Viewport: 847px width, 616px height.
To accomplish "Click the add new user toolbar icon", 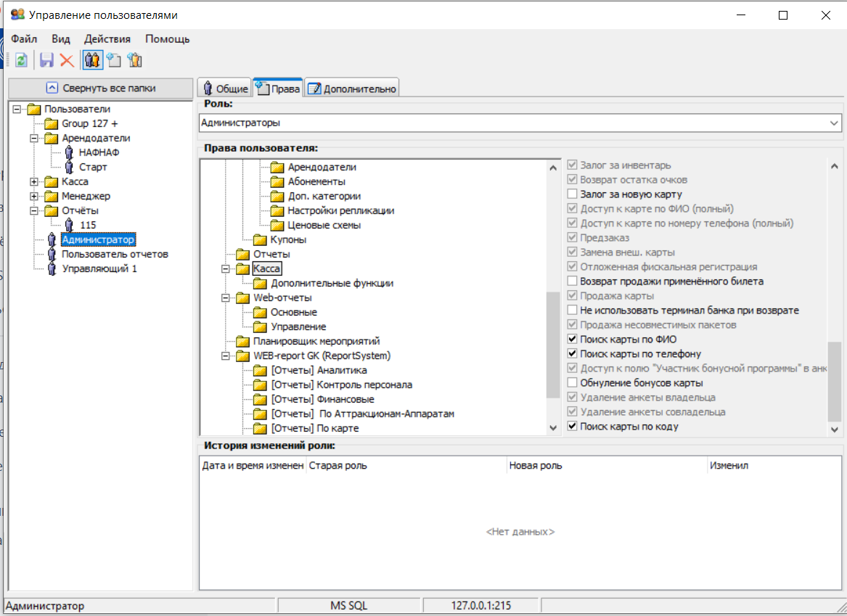I will point(134,60).
